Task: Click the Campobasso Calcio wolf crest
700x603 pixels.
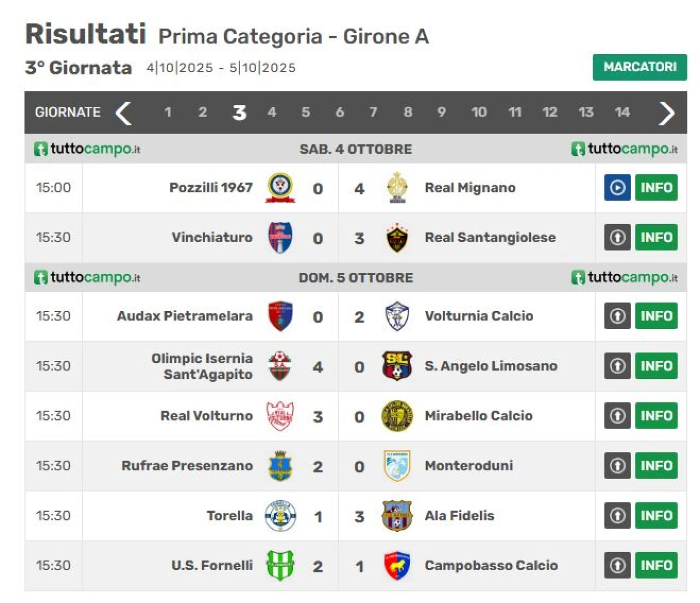Action: click(397, 565)
